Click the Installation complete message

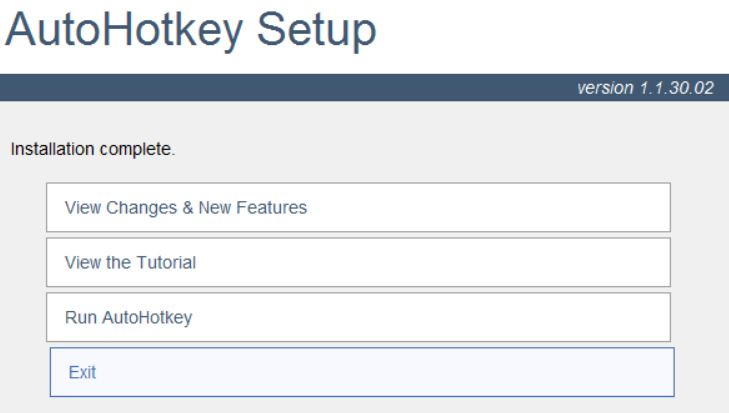pos(92,150)
